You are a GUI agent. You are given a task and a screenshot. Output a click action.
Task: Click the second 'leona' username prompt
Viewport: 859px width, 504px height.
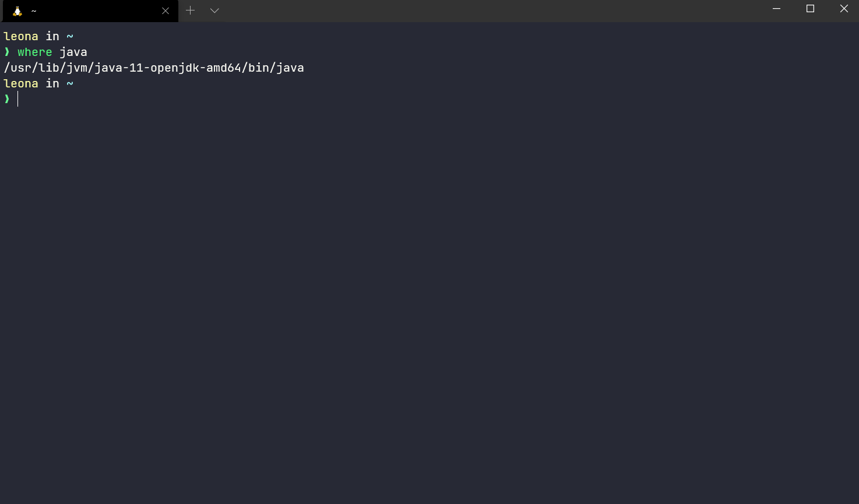pyautogui.click(x=21, y=83)
